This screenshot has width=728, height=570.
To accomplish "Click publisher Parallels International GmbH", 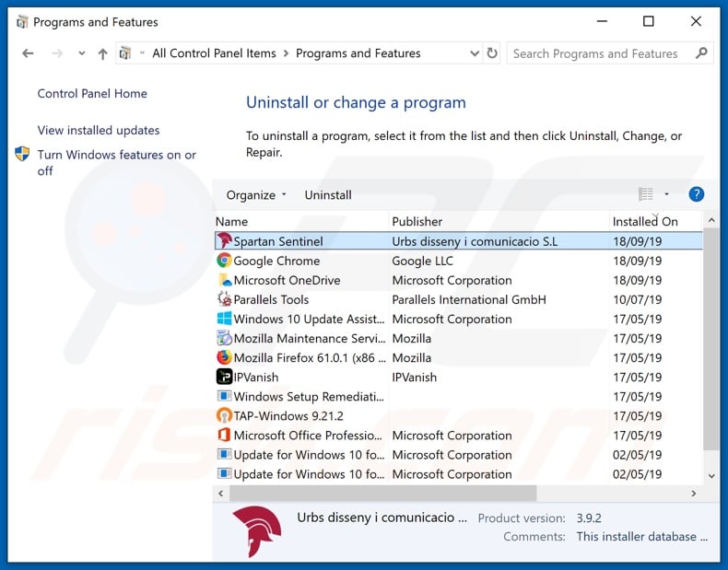I will 469,299.
